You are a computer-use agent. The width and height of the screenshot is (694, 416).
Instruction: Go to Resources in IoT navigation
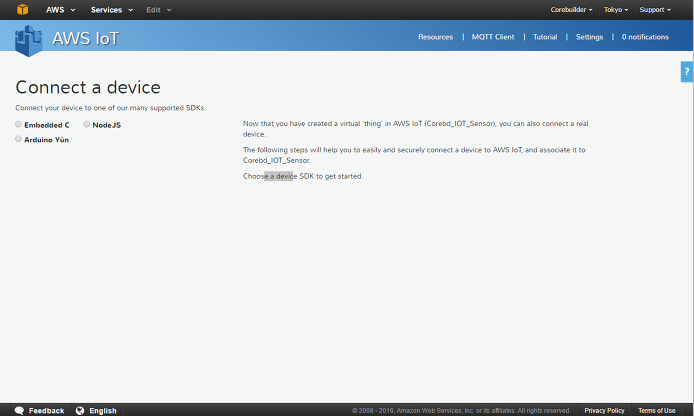tap(436, 37)
